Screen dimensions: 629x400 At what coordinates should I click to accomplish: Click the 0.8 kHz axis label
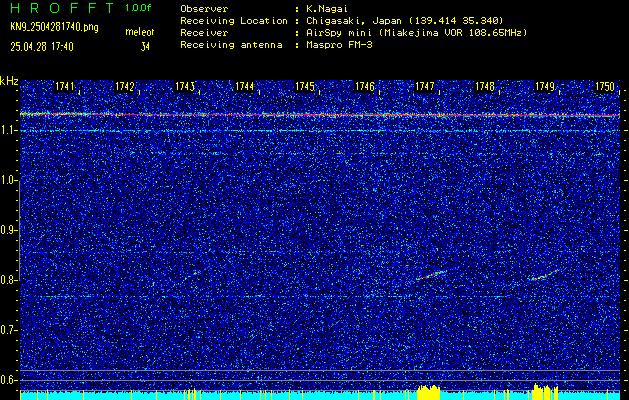(8, 280)
